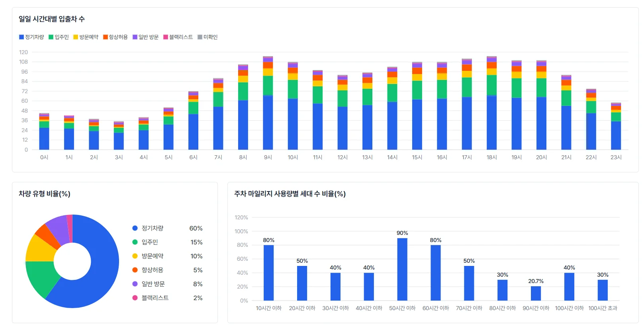Click the 80시간 이하 mileage bar

click(x=503, y=290)
